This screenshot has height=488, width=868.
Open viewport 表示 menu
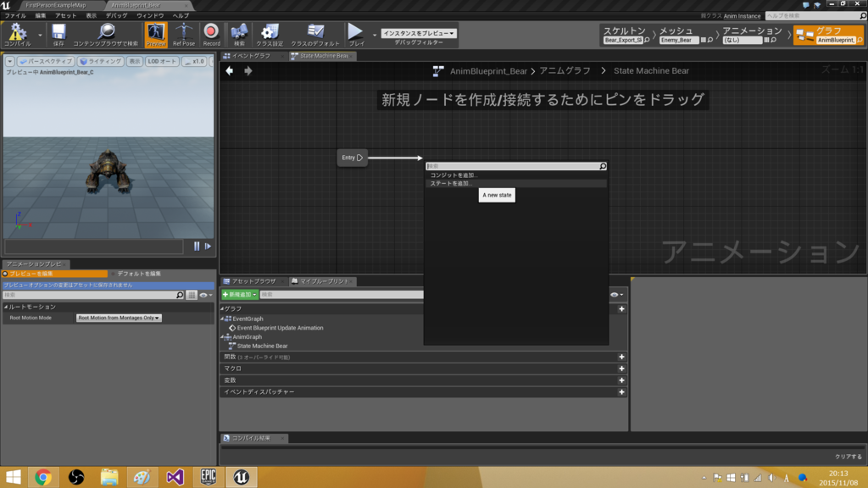coord(135,61)
